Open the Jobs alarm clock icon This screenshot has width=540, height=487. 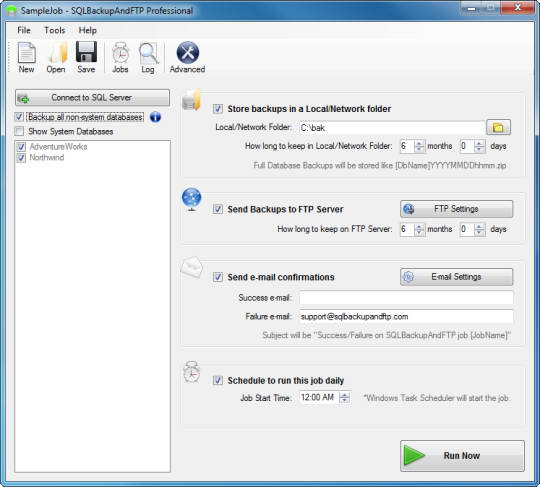(120, 57)
